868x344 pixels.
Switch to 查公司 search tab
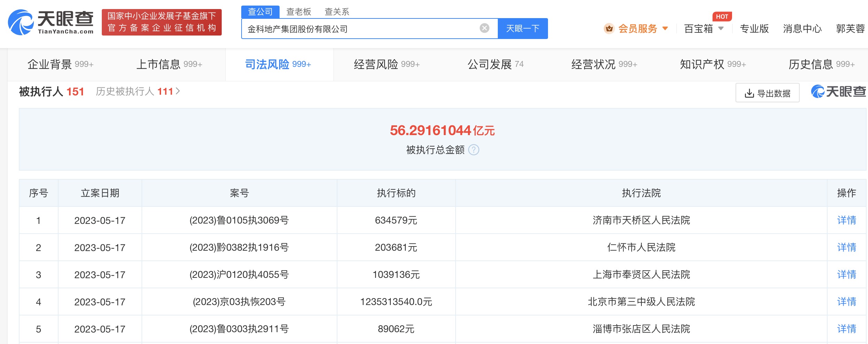pos(260,12)
